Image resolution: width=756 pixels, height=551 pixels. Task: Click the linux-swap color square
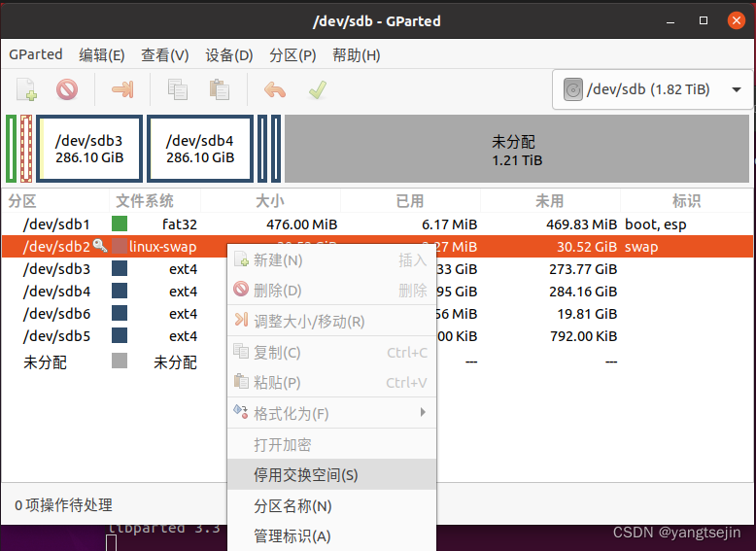click(x=120, y=246)
